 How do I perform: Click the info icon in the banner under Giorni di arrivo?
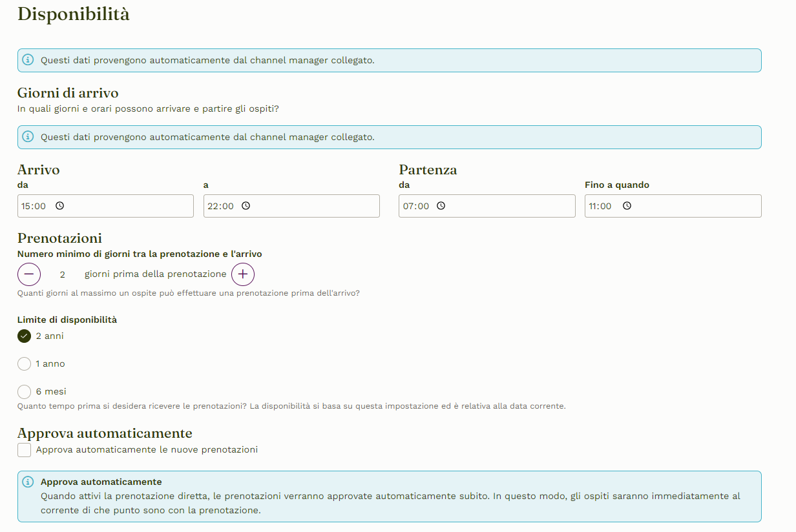28,137
